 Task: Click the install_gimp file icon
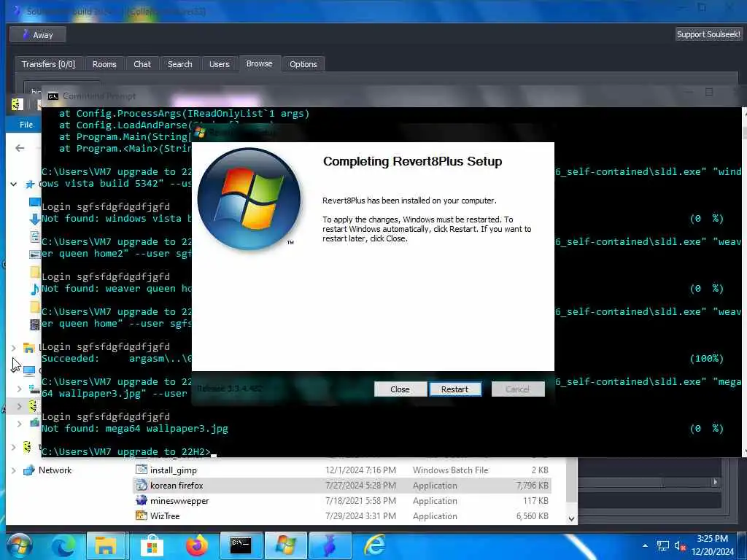pos(141,470)
